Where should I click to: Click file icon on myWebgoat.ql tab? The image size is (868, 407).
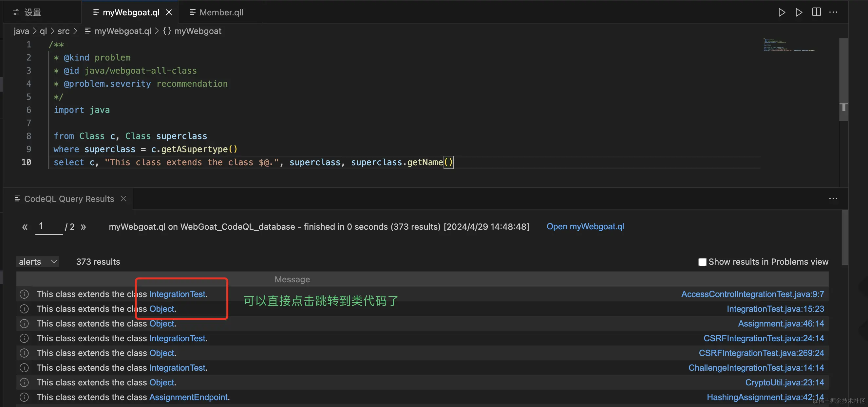tap(96, 12)
